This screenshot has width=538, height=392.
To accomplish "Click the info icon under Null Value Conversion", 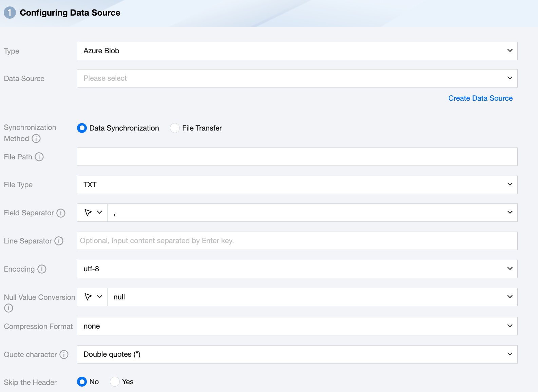I will (8, 308).
